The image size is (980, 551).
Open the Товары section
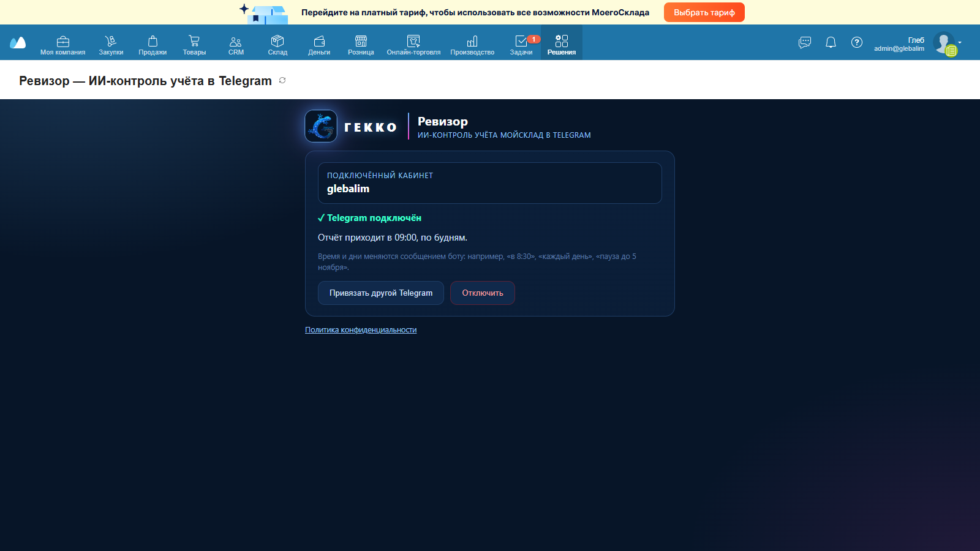194,45
